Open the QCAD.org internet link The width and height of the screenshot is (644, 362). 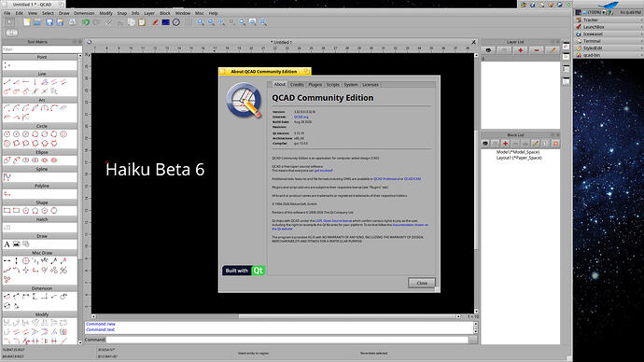(x=301, y=117)
